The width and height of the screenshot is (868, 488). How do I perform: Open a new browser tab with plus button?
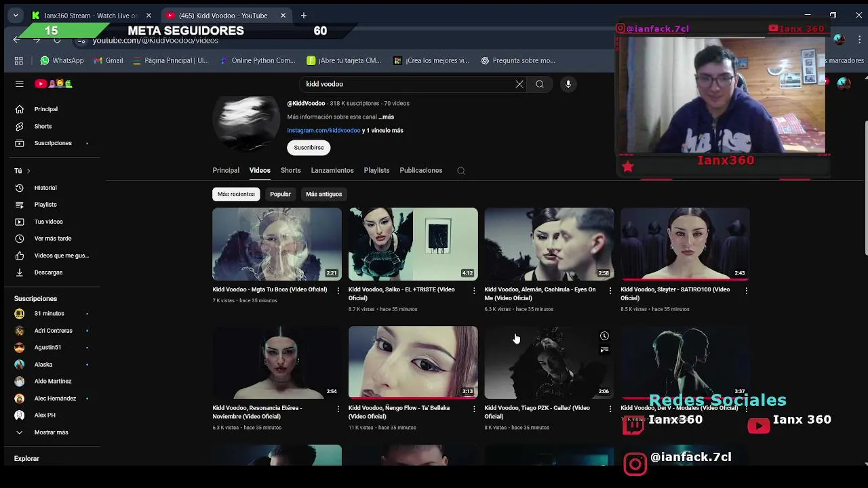[304, 15]
